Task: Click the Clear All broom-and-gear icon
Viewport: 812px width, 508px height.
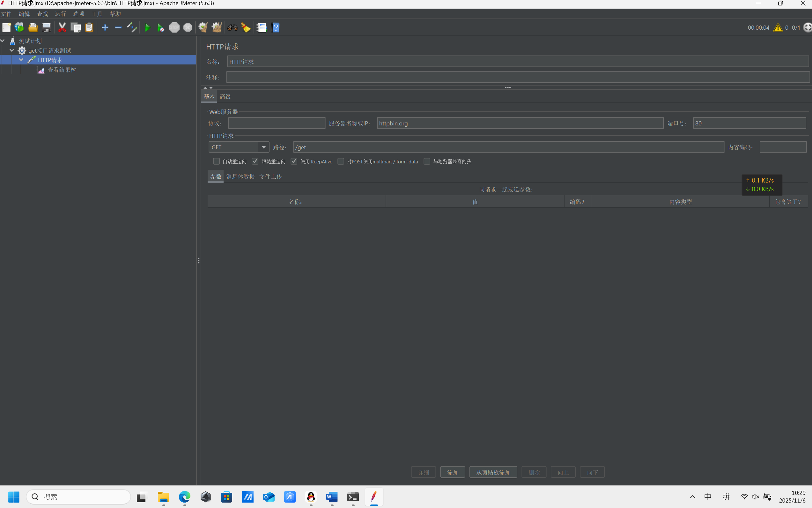Action: (217, 27)
